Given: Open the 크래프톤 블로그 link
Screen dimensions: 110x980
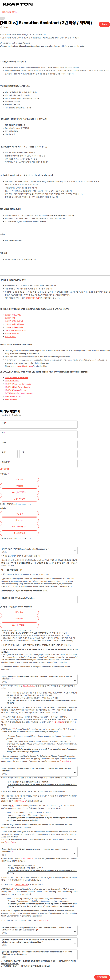Looking at the screenshot, I should (11, 337).
